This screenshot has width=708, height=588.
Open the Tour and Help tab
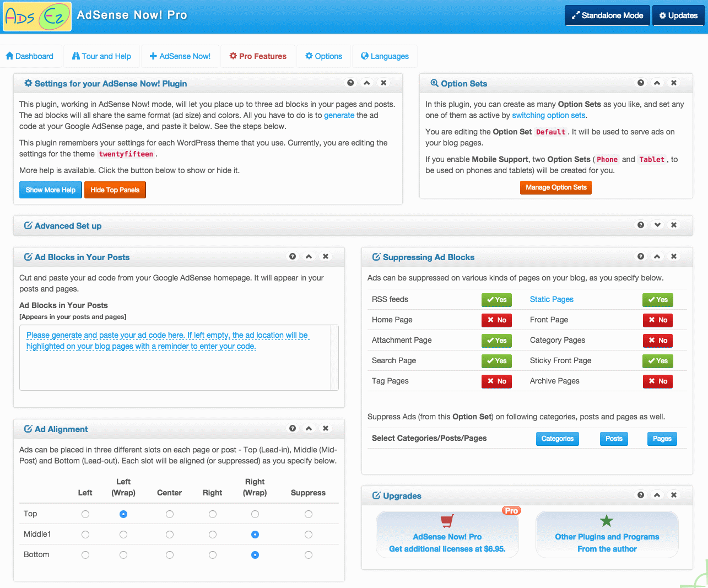click(102, 56)
